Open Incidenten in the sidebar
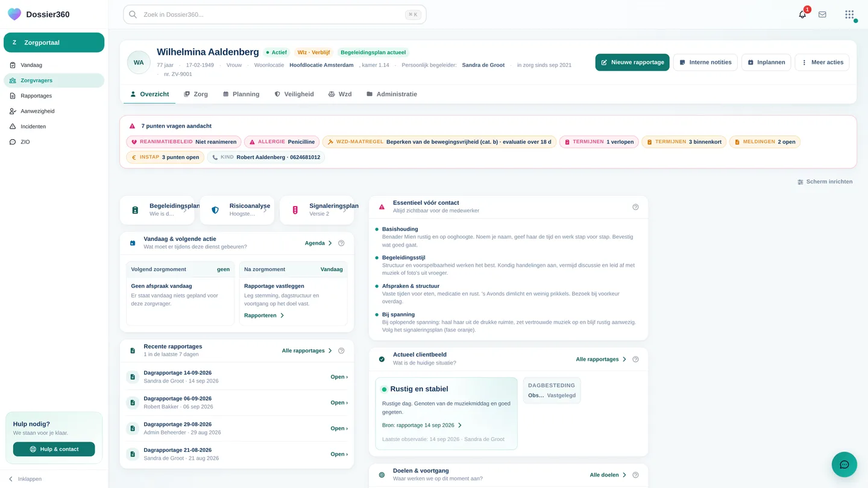The width and height of the screenshot is (868, 488). [x=54, y=127]
